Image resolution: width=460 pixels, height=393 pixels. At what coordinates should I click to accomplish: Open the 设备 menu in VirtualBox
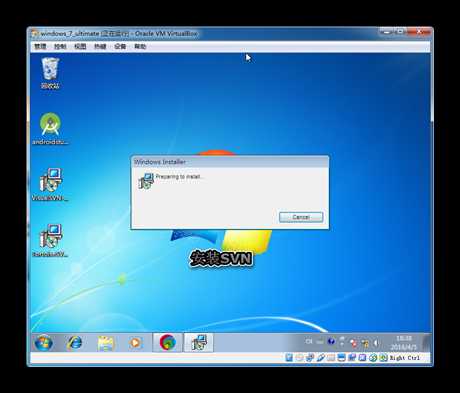click(x=120, y=46)
